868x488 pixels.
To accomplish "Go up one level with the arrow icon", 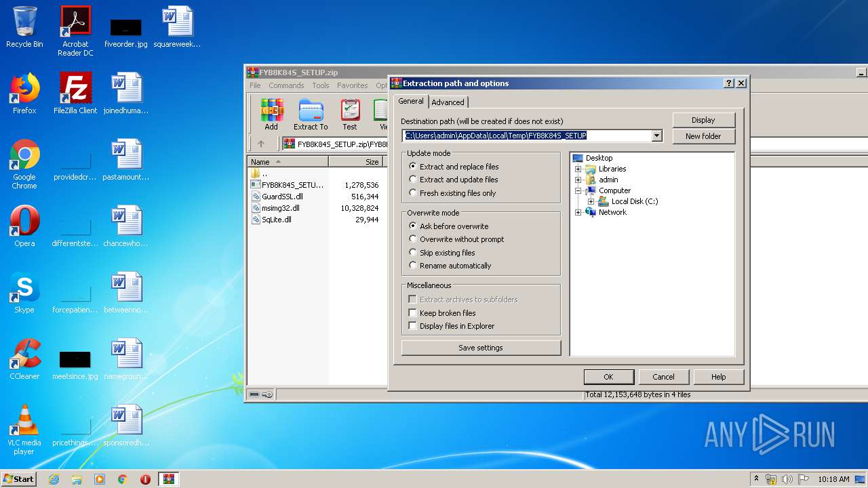I will pos(261,144).
